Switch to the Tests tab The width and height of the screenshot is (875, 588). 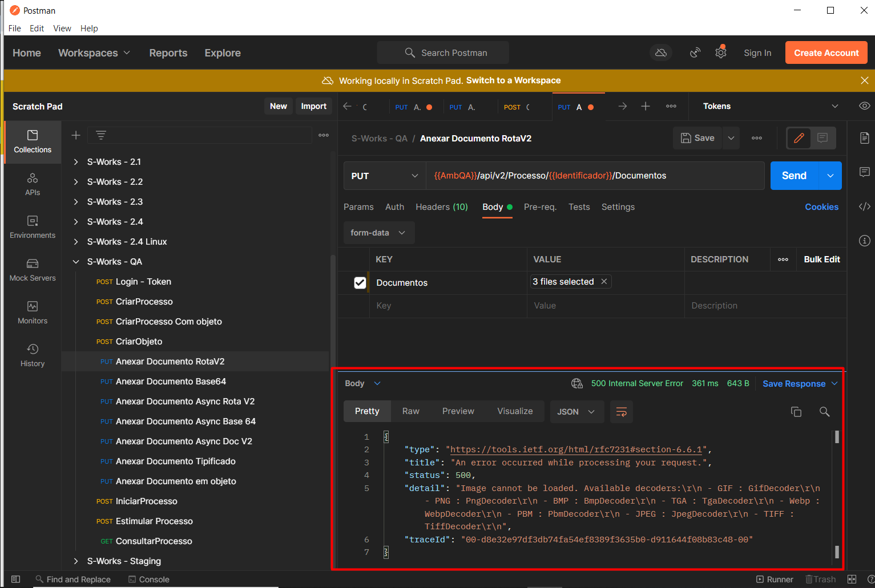579,207
